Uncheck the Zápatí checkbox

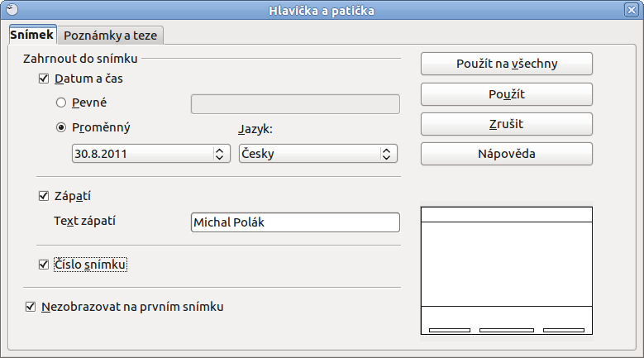click(44, 196)
